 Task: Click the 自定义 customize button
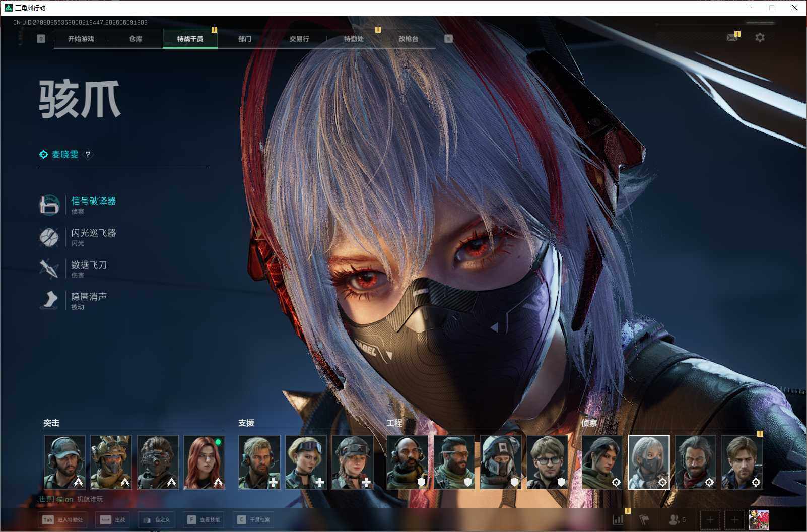pyautogui.click(x=156, y=519)
